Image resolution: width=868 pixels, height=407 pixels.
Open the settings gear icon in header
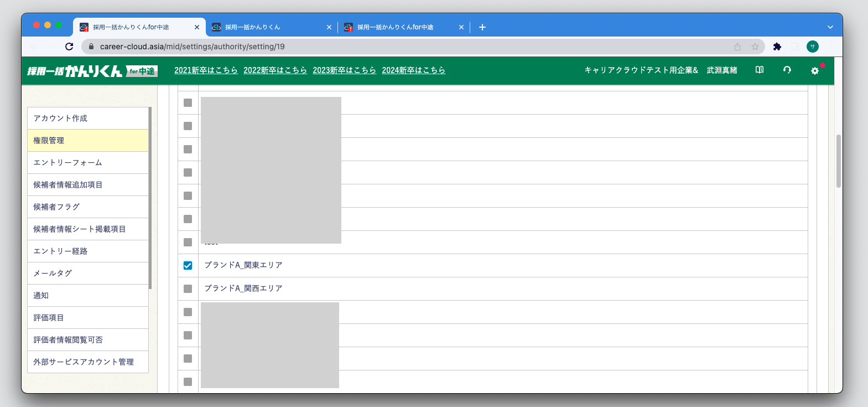click(814, 71)
